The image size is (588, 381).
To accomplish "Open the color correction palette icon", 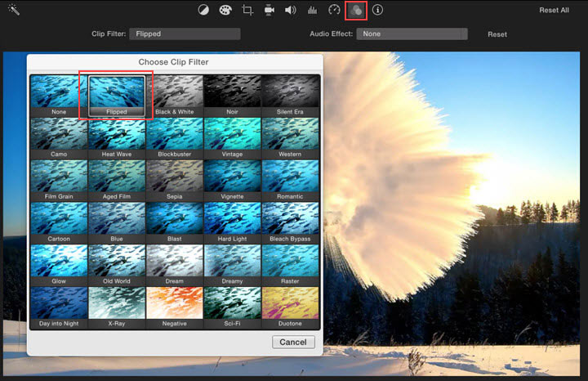I will 225,10.
